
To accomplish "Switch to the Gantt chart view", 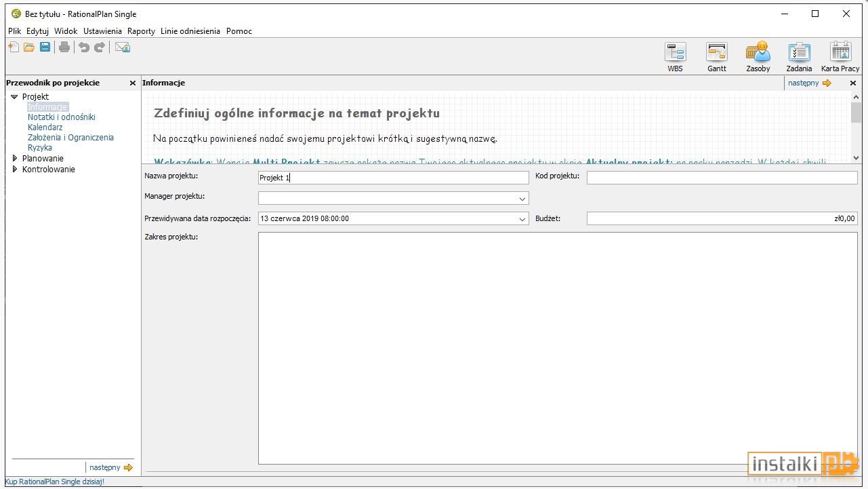I will click(x=716, y=57).
